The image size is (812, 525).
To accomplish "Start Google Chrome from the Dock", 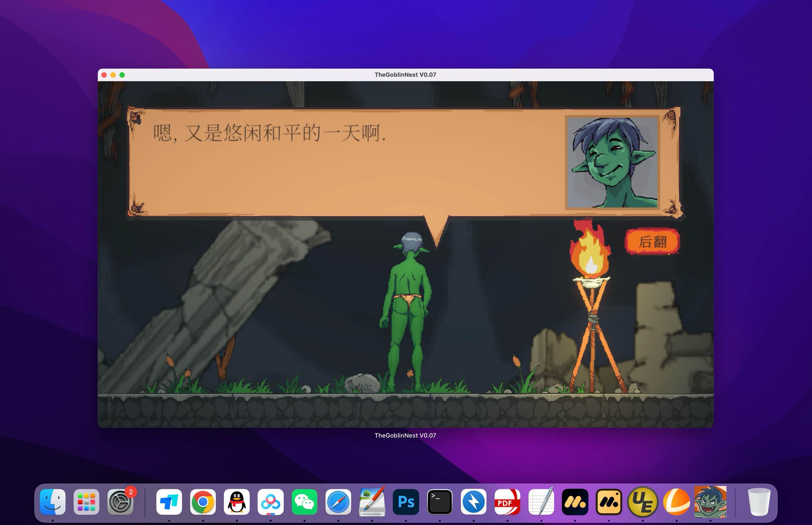I will pos(203,502).
